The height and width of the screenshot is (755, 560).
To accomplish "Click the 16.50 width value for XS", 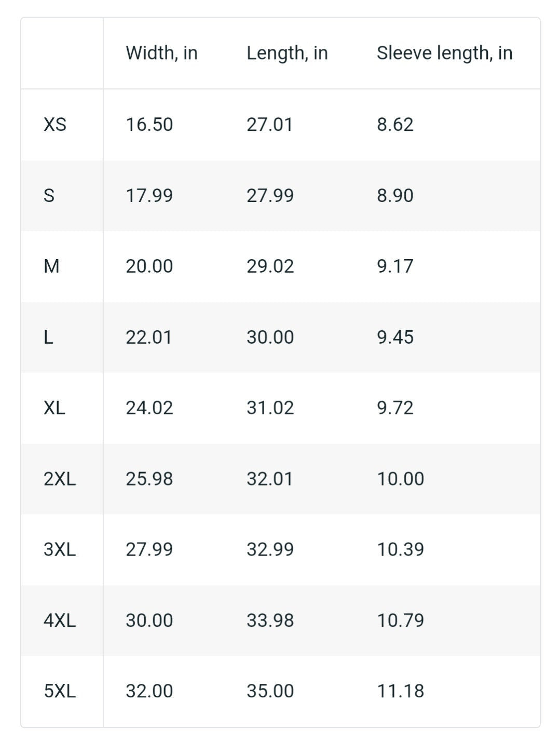I will [149, 125].
